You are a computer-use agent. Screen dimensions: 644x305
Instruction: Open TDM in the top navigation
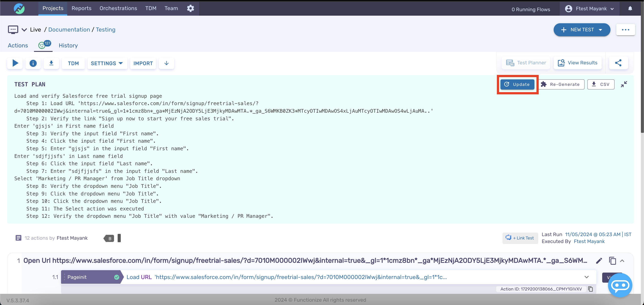coord(151,8)
